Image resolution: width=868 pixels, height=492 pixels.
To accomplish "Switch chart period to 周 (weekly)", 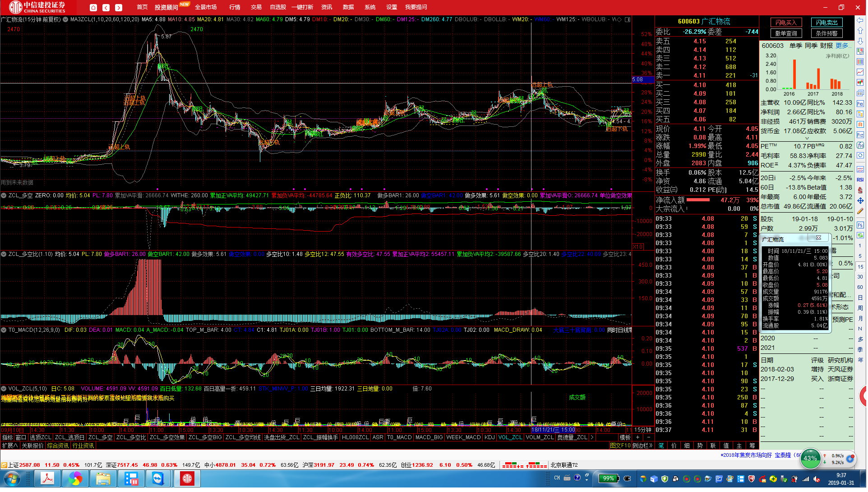I will (860, 308).
